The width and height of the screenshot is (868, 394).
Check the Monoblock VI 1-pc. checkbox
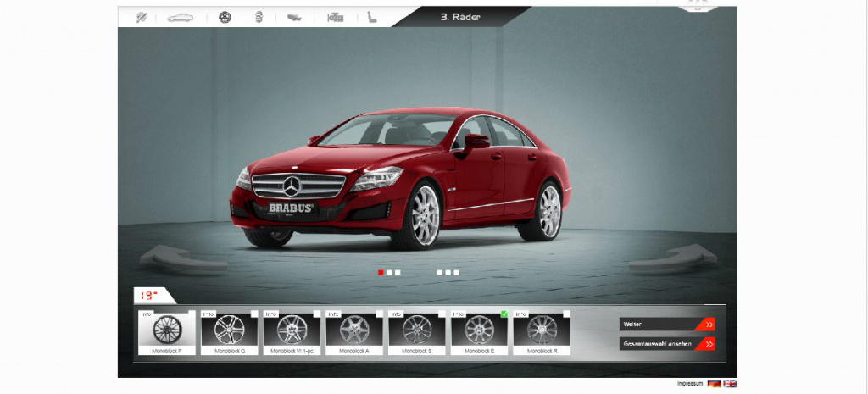coord(317,314)
